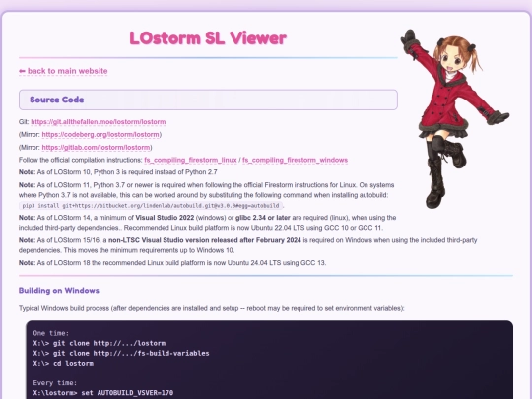This screenshot has height=399, width=532.
Task: Click the Source Code section header
Action: 208,100
